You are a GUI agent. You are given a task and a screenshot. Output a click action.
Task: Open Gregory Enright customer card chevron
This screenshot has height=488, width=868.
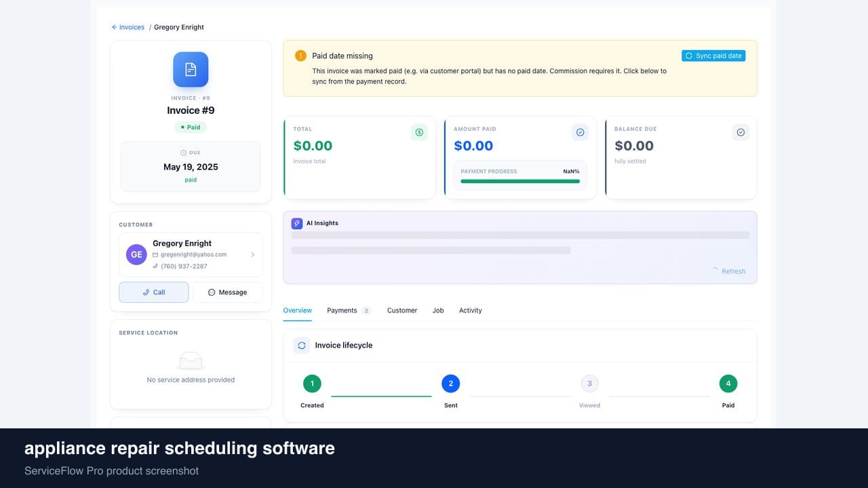pos(253,255)
